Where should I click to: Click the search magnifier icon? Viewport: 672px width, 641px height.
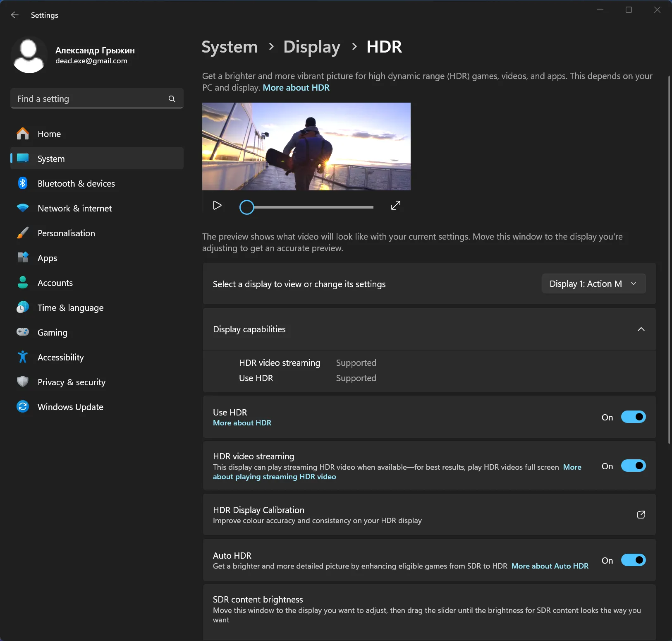pos(172,99)
